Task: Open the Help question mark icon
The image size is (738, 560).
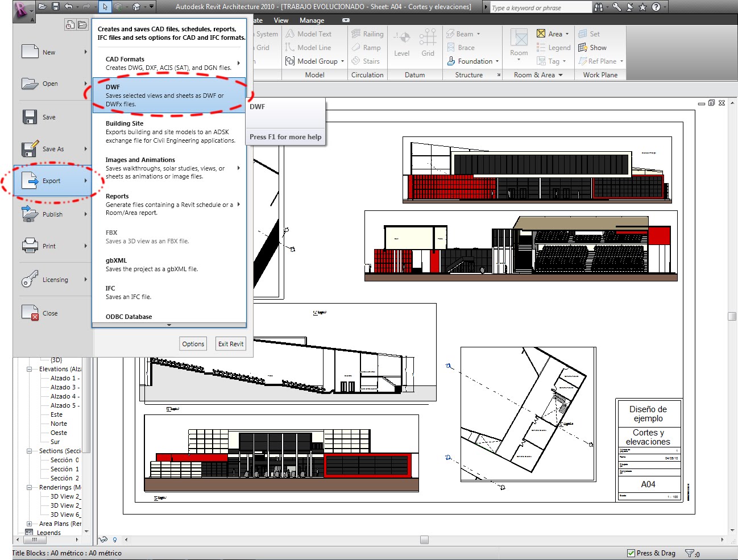Action: tap(656, 7)
